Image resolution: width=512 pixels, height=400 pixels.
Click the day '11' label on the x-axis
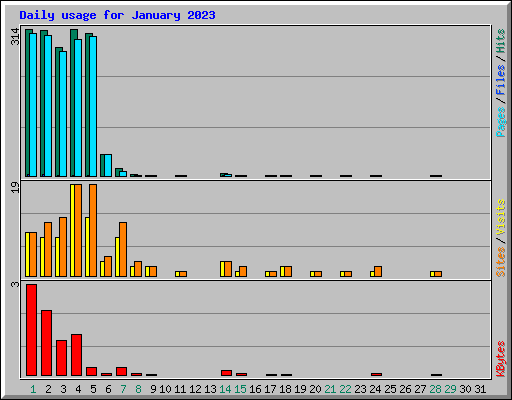point(180,389)
